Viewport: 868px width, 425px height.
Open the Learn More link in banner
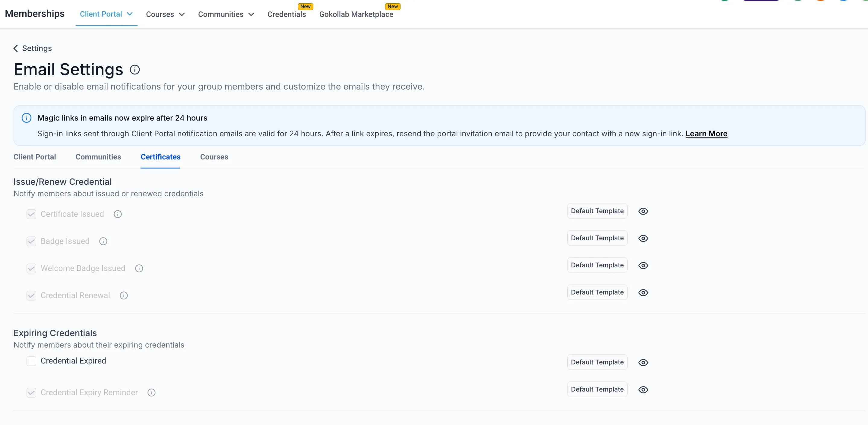point(706,134)
